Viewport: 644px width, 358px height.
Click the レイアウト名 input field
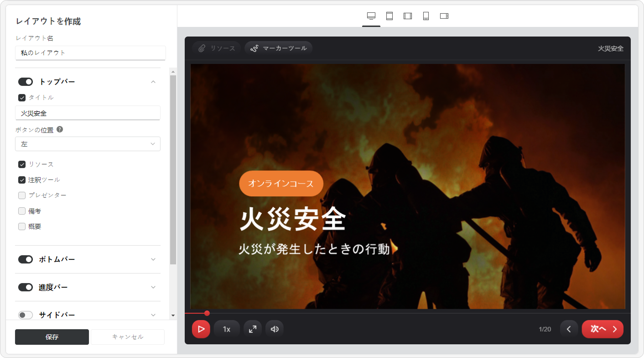90,53
